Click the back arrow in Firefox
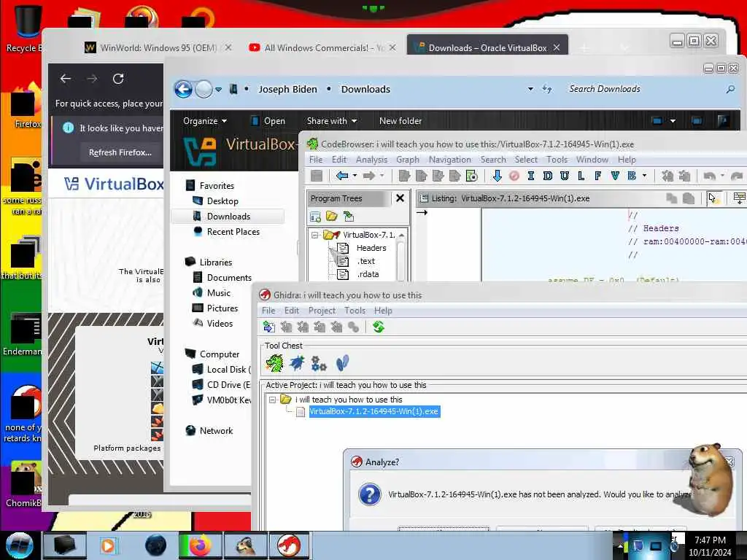The image size is (747, 560). coord(65,79)
